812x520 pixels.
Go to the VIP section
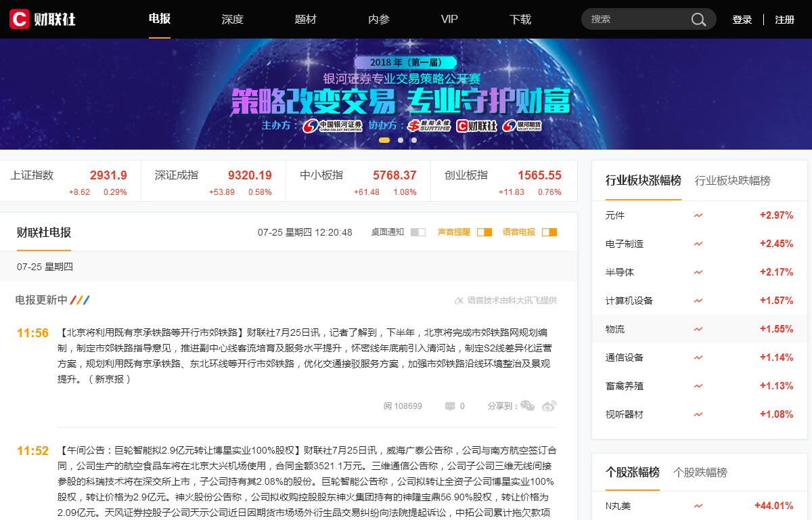pyautogui.click(x=449, y=20)
